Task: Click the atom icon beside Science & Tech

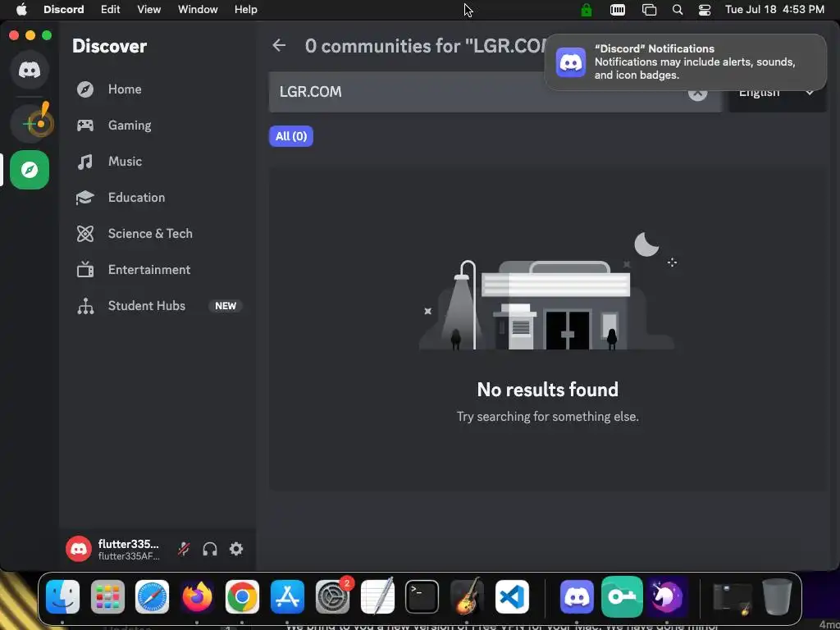Action: [85, 234]
